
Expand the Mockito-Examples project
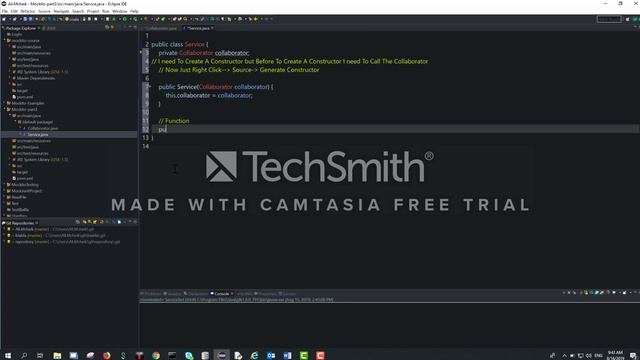[x=4, y=103]
